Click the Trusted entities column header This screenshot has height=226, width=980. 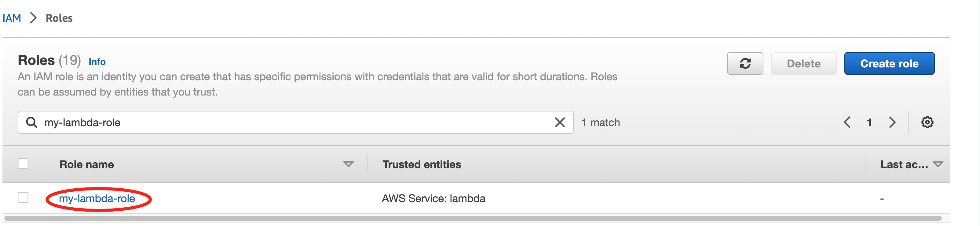tap(422, 164)
